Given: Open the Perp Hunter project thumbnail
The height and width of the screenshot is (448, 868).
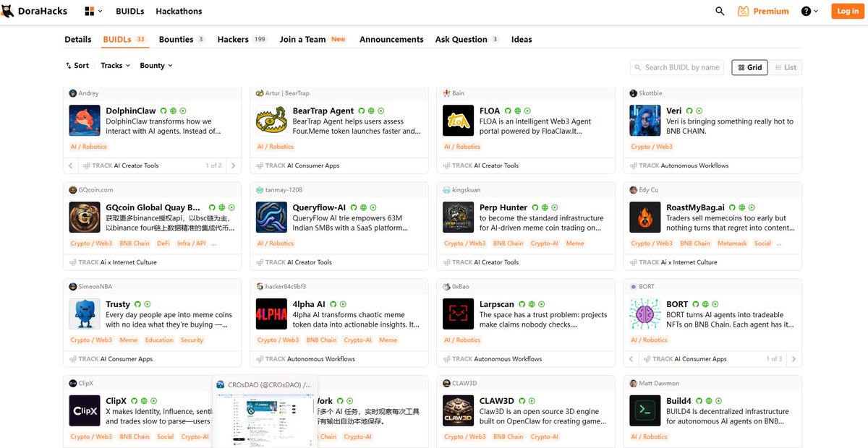Looking at the screenshot, I should [458, 217].
